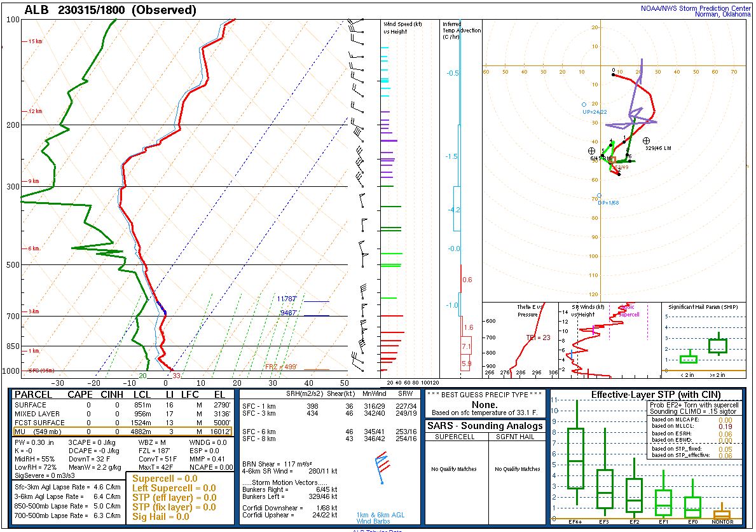This screenshot has height=532, width=756.
Task: Click the blue 9467' height marker on Skew-T
Action: [289, 313]
